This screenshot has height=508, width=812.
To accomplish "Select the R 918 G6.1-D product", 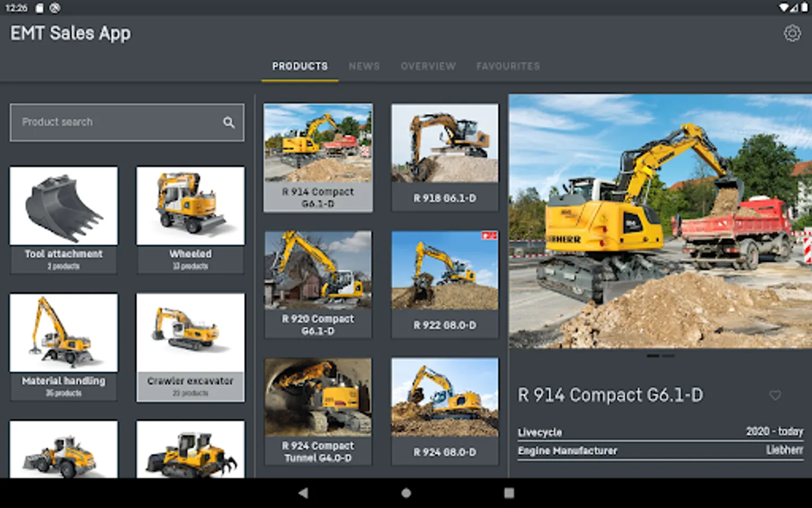I will (445, 157).
